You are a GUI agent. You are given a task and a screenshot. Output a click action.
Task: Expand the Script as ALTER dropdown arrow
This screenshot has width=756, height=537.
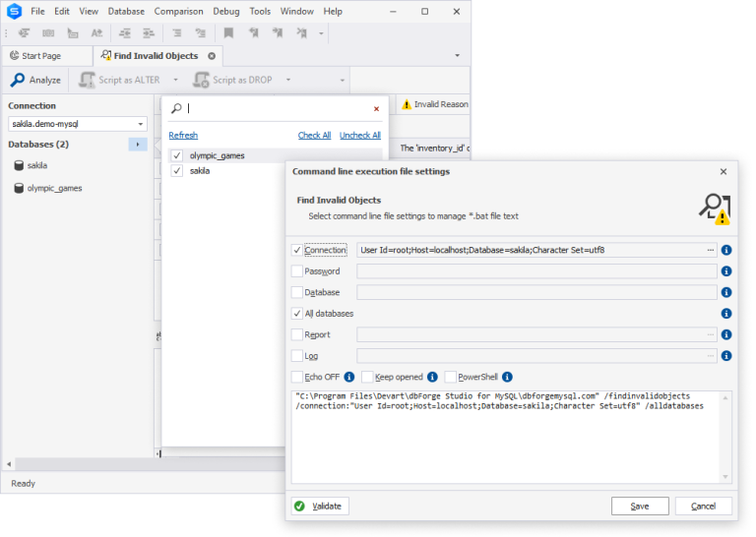(175, 80)
